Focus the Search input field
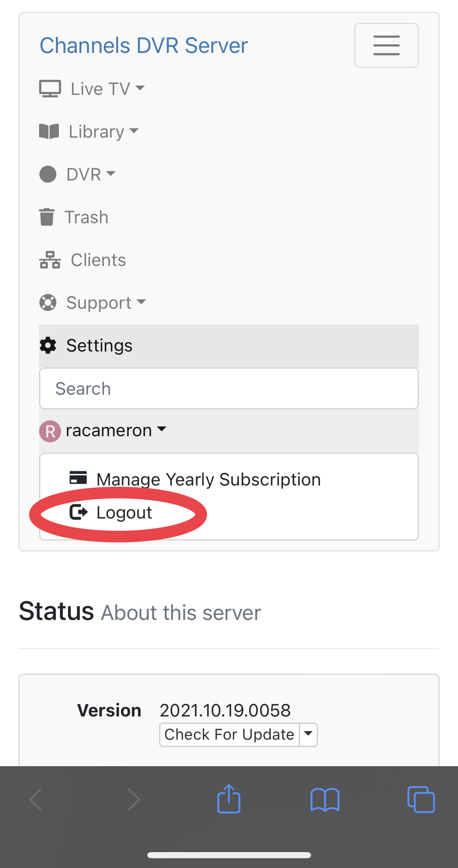The image size is (458, 868). pos(229,389)
